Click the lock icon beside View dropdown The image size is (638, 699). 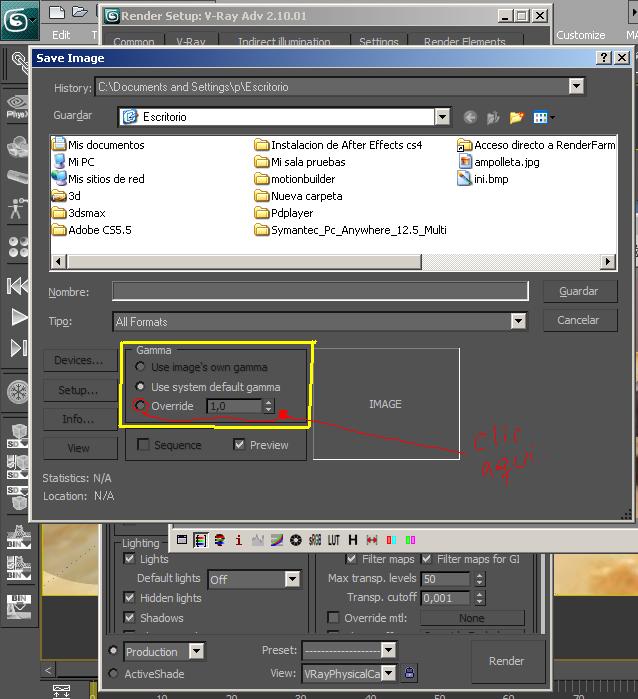point(409,672)
